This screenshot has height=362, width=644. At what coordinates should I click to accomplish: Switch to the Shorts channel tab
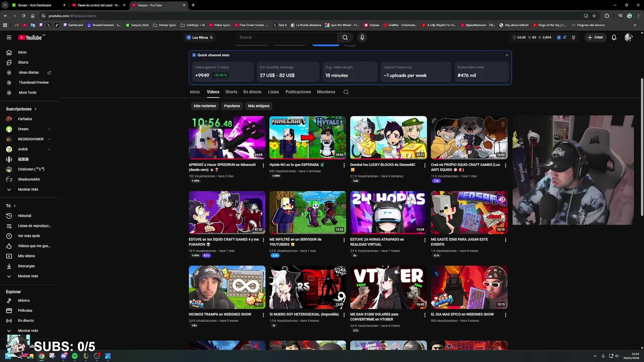pos(231,92)
